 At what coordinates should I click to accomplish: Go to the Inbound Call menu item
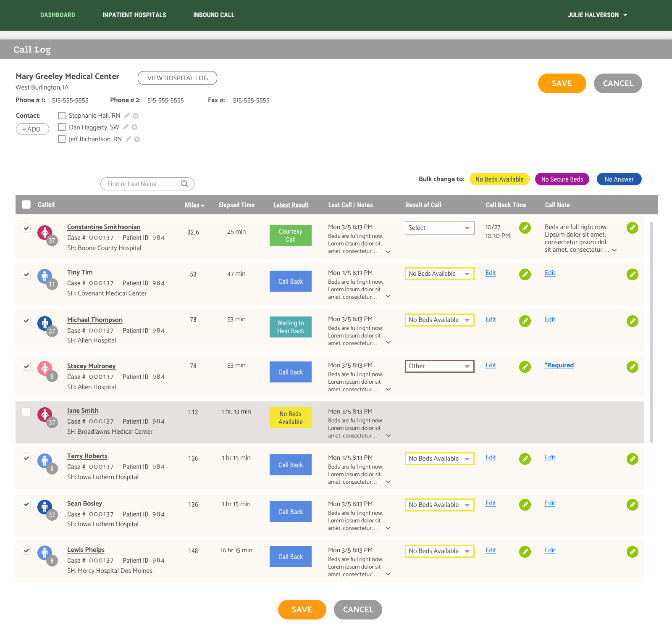[x=213, y=15]
